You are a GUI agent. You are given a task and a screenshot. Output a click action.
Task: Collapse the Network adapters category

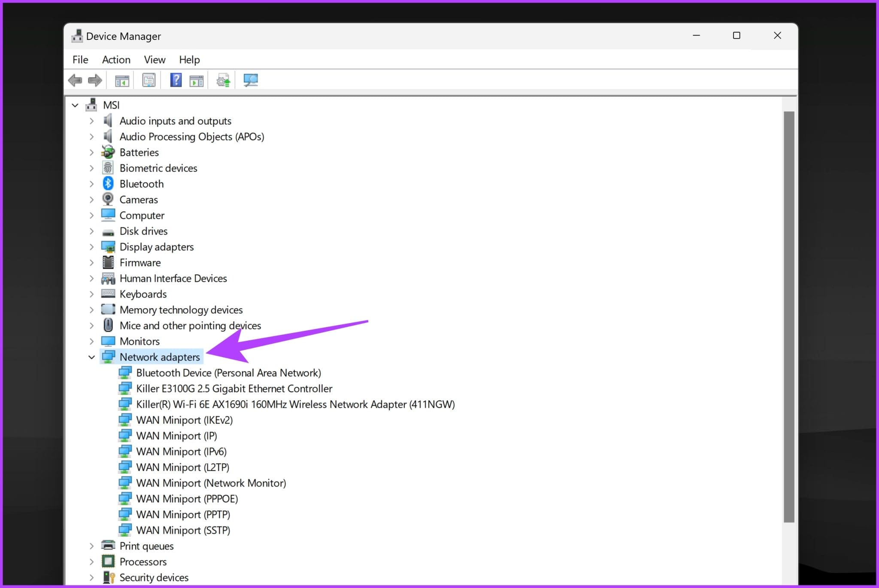[x=91, y=357]
